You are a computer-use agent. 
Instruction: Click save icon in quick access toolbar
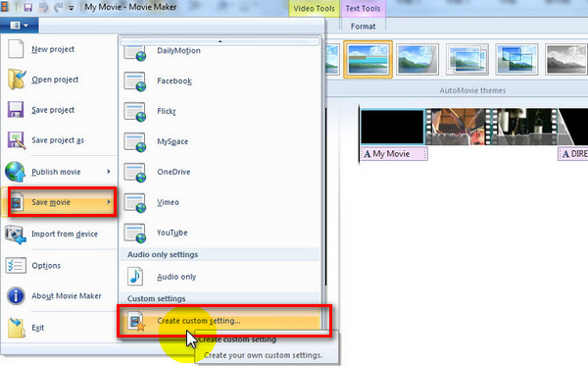coord(27,7)
